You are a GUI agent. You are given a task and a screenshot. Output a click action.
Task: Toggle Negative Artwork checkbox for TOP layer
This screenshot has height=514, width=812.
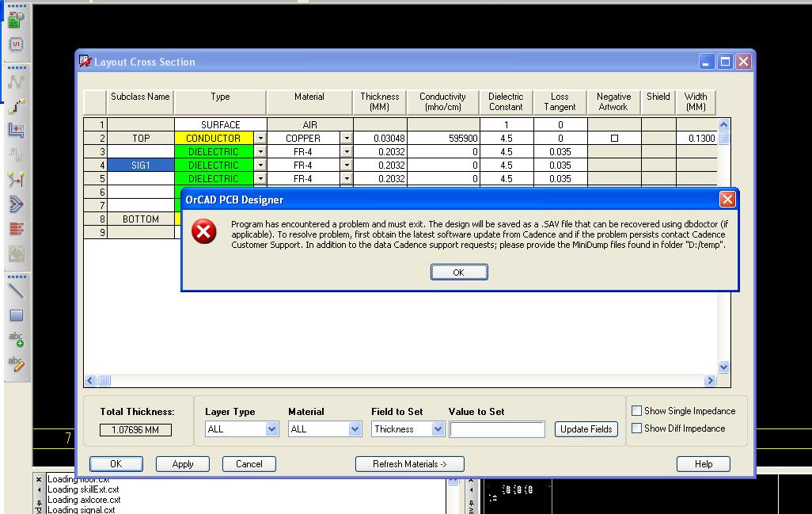tap(614, 139)
